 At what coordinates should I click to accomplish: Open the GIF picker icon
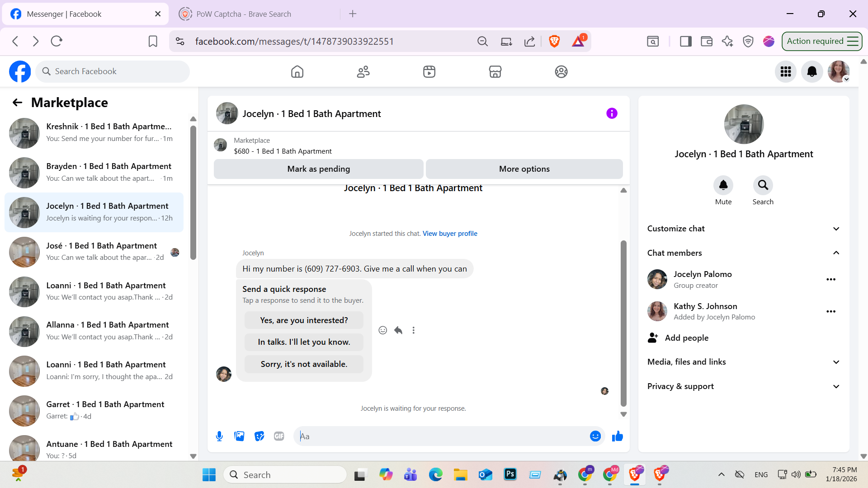tap(279, 436)
